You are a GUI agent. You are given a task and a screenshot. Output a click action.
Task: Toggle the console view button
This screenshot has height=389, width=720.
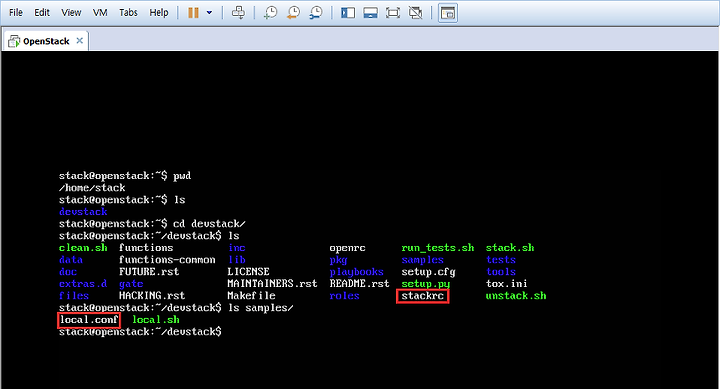[447, 13]
